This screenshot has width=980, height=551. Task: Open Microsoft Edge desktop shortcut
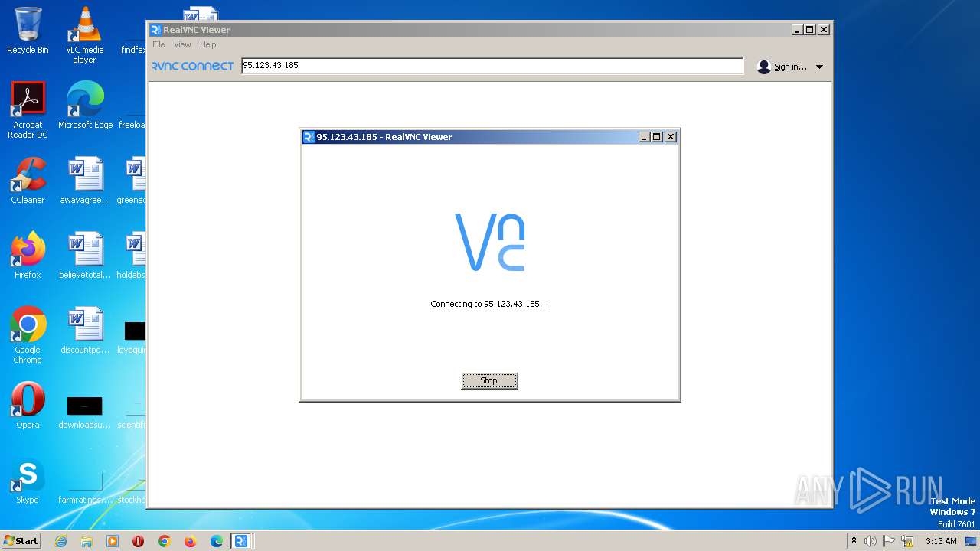[x=85, y=106]
